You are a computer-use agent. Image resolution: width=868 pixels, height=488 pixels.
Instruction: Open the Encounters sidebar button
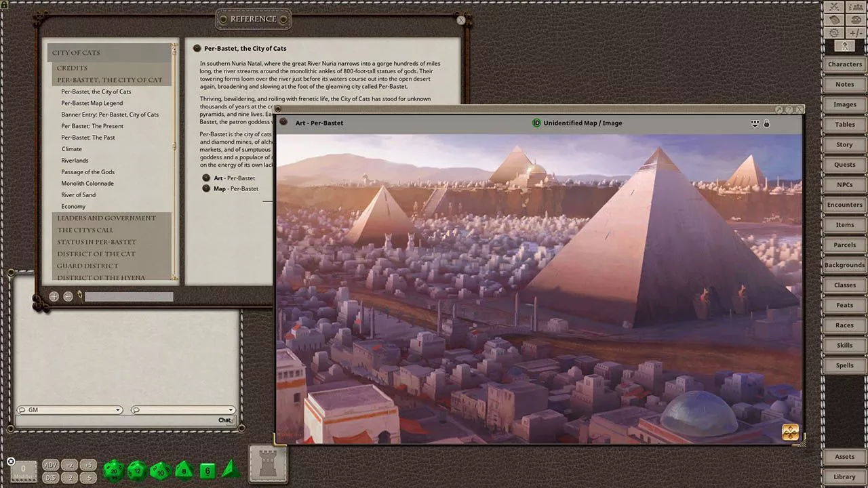coord(844,205)
